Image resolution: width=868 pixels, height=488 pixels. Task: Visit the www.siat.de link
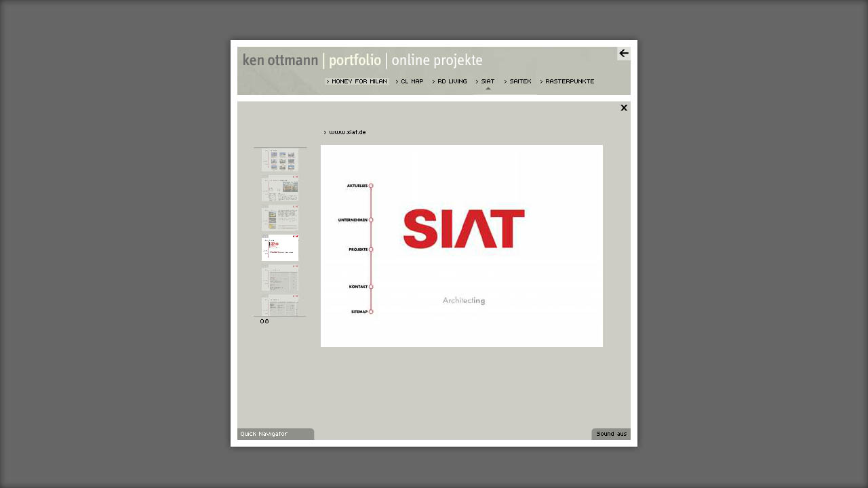[345, 132]
